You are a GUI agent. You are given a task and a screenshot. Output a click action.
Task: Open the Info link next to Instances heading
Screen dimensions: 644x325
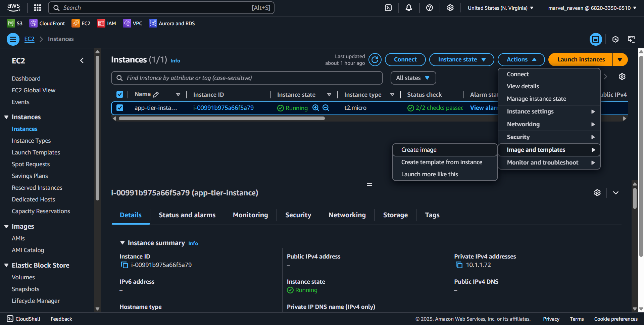tap(175, 61)
